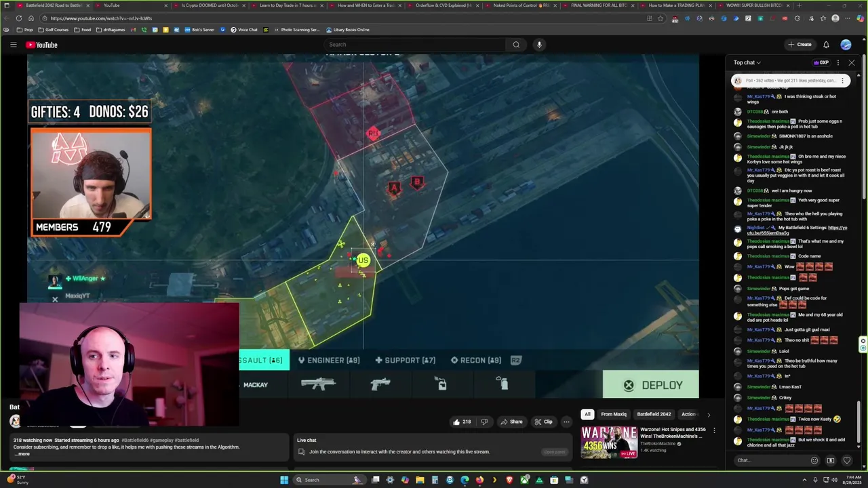Image resolution: width=868 pixels, height=488 pixels.
Task: Open the YouTube account avatar menu
Action: 846,45
